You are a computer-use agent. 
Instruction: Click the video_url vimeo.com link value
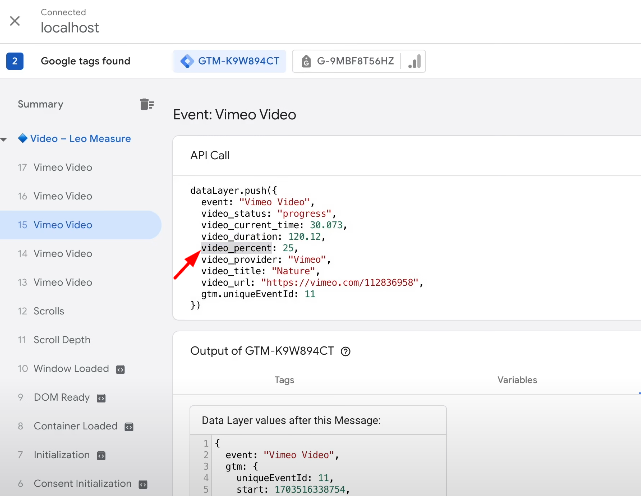click(x=342, y=283)
